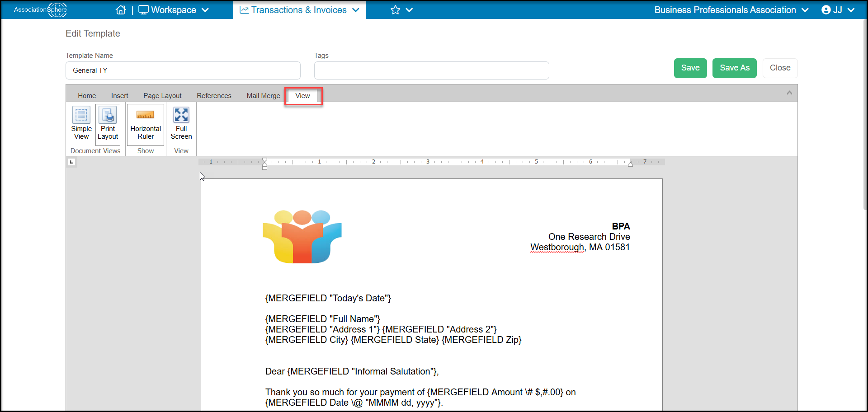Image resolution: width=868 pixels, height=412 pixels.
Task: Click the Amount merge field
Action: click(x=495, y=392)
